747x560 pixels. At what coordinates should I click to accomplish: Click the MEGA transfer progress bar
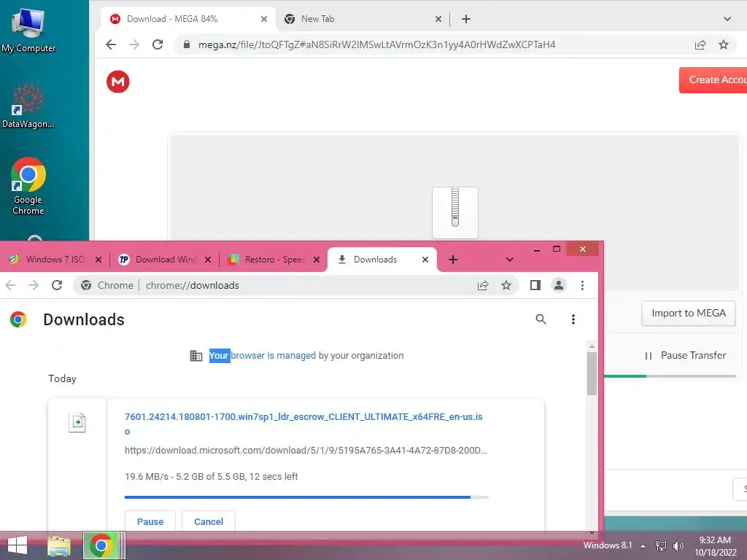point(670,376)
